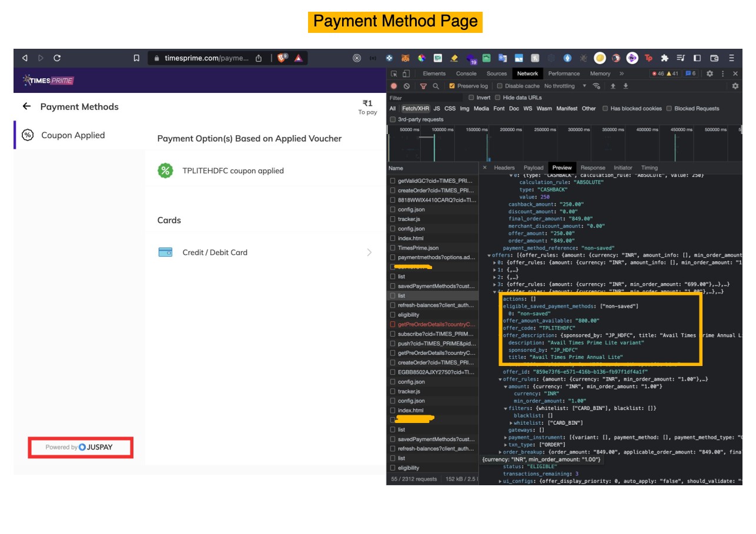Activate DevTools inspect element picker
Viewport: 756px width, 534px height.
click(394, 73)
